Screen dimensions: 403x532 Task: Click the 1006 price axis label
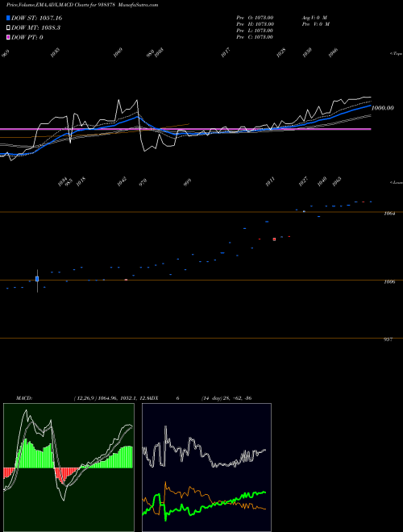[x=388, y=281]
